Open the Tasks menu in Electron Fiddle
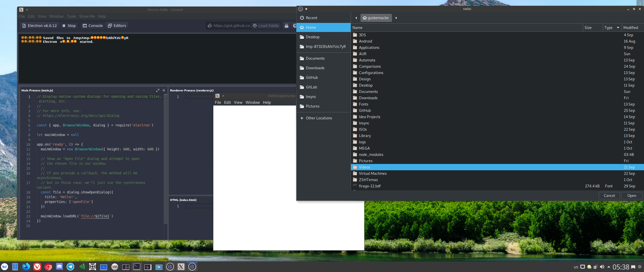Image resolution: width=644 pixels, height=272 pixels. click(x=71, y=16)
